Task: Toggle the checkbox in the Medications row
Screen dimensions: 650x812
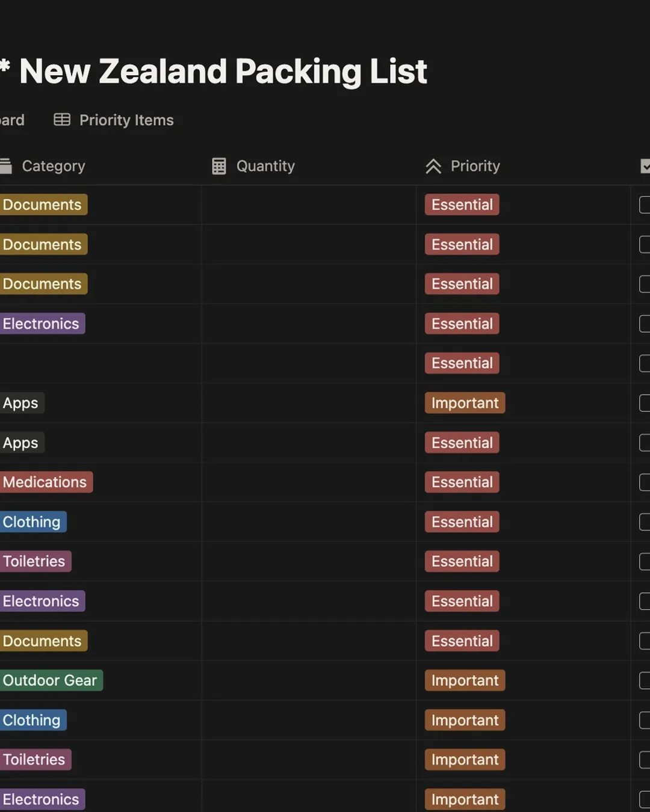Action: [645, 482]
